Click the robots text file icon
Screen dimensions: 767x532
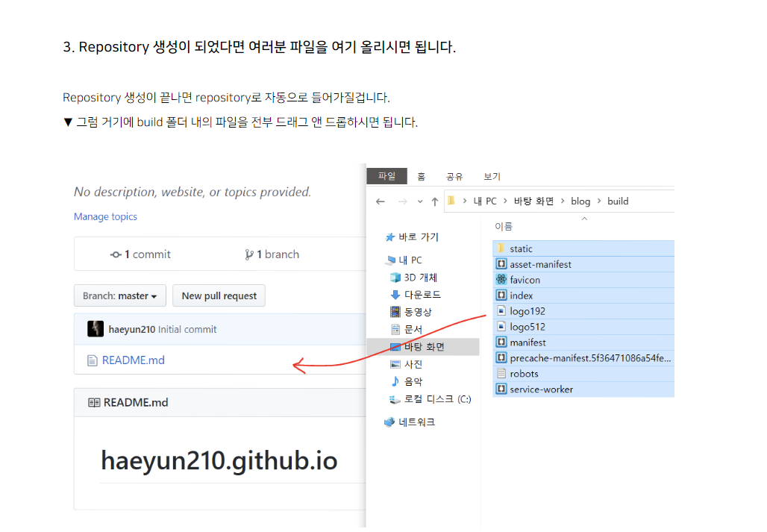(x=501, y=373)
